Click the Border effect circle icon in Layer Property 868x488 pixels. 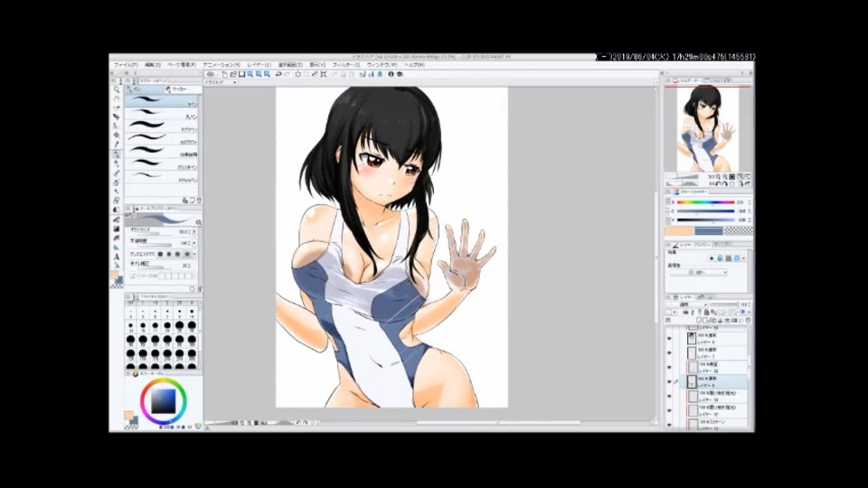tap(712, 258)
